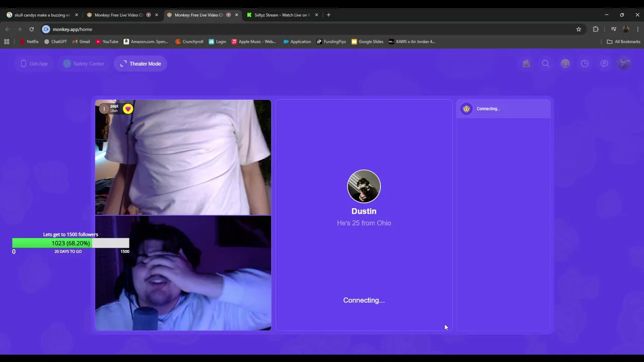
Task: Open the Chrome three-dot menu
Action: pos(638,29)
